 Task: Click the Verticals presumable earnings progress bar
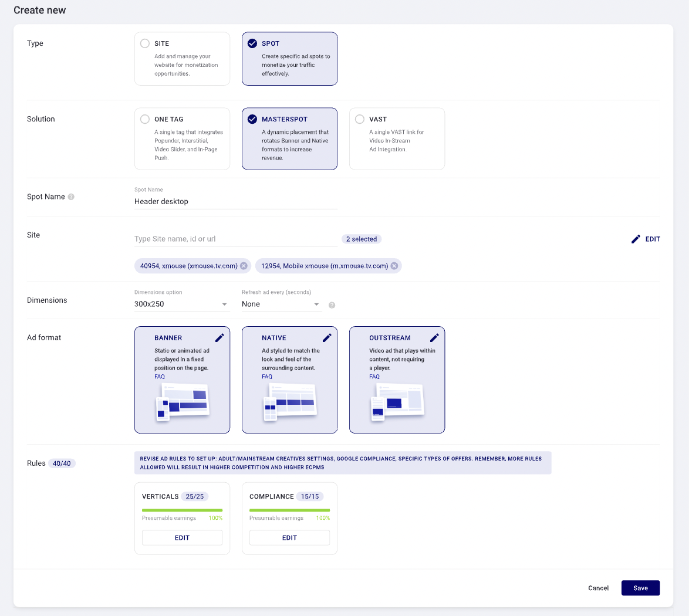click(182, 510)
